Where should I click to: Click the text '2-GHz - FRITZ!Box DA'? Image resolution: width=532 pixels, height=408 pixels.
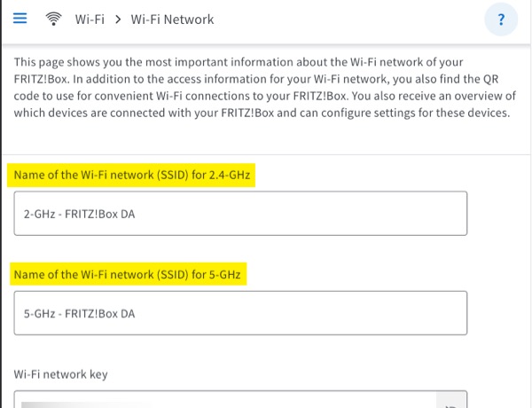[85, 214]
